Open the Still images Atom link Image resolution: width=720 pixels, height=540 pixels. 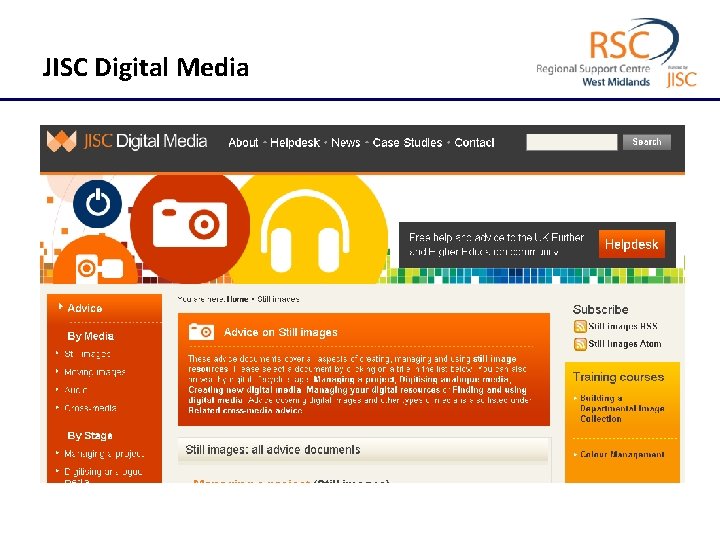(x=625, y=344)
